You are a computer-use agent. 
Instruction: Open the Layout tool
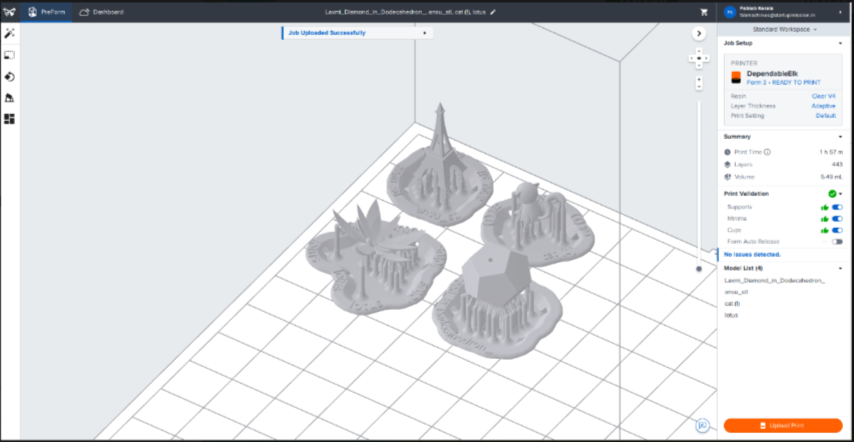click(9, 119)
